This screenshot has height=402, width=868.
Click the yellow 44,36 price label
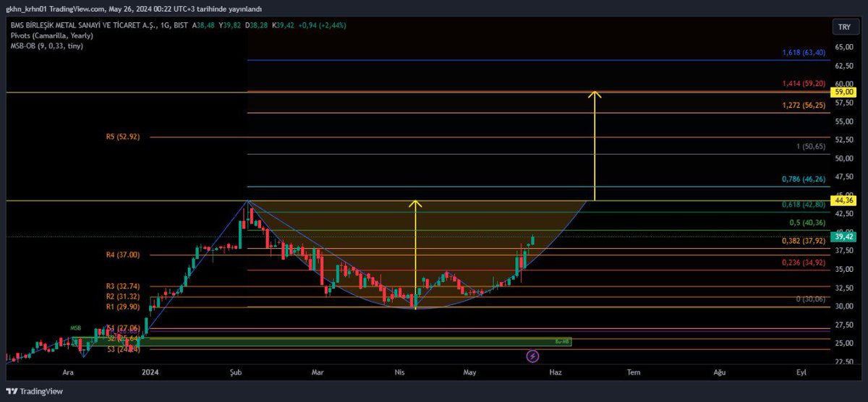[844, 200]
